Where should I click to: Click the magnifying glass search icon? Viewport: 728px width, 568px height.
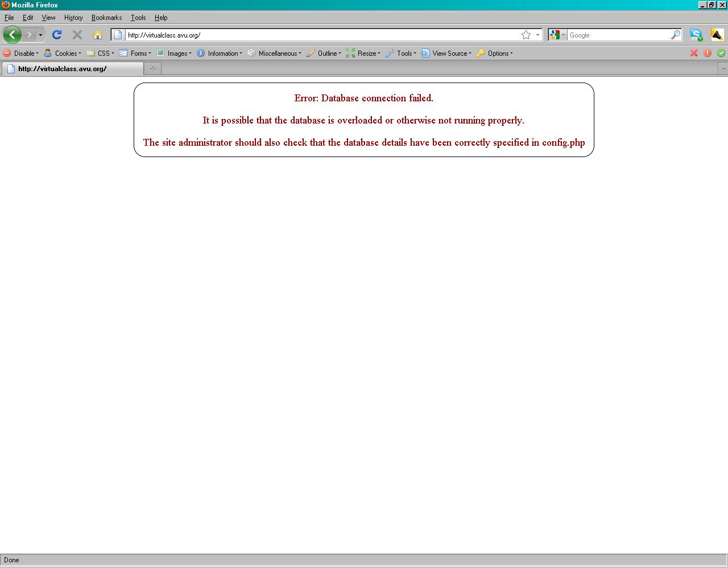pyautogui.click(x=676, y=35)
